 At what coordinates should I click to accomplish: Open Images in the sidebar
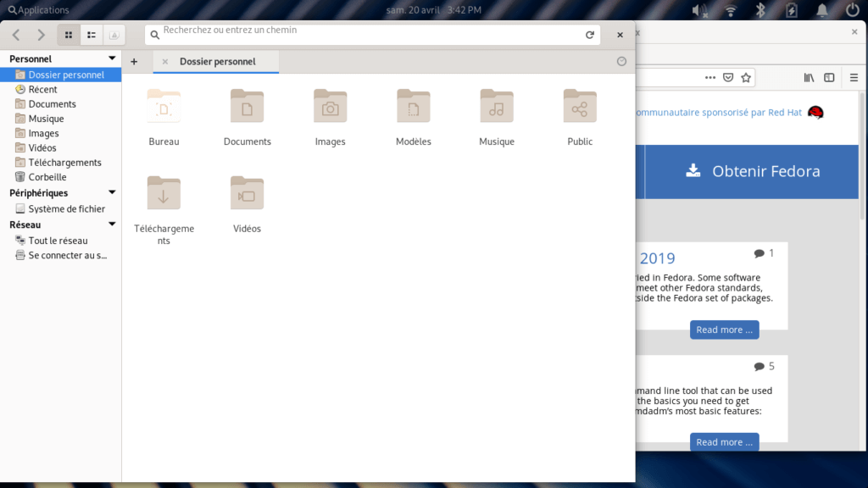tap(61, 133)
